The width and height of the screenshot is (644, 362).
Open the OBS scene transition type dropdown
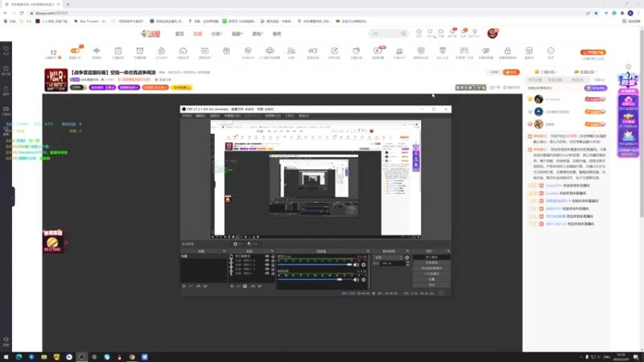click(388, 257)
